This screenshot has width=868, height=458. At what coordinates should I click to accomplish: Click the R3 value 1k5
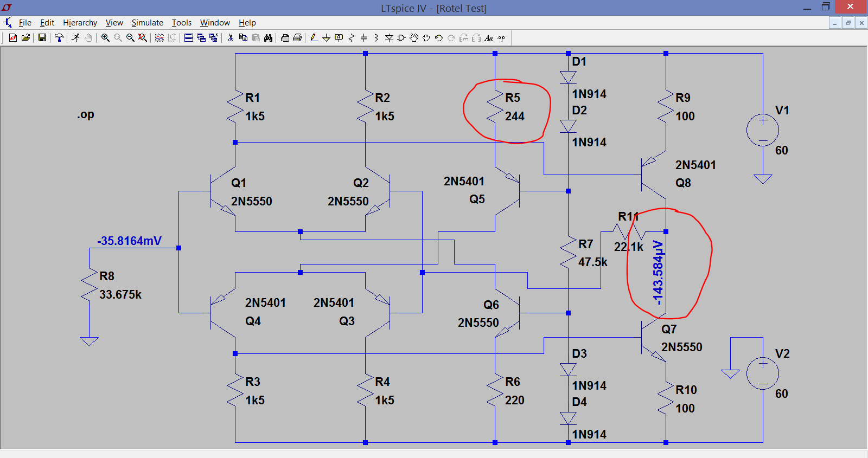[255, 400]
